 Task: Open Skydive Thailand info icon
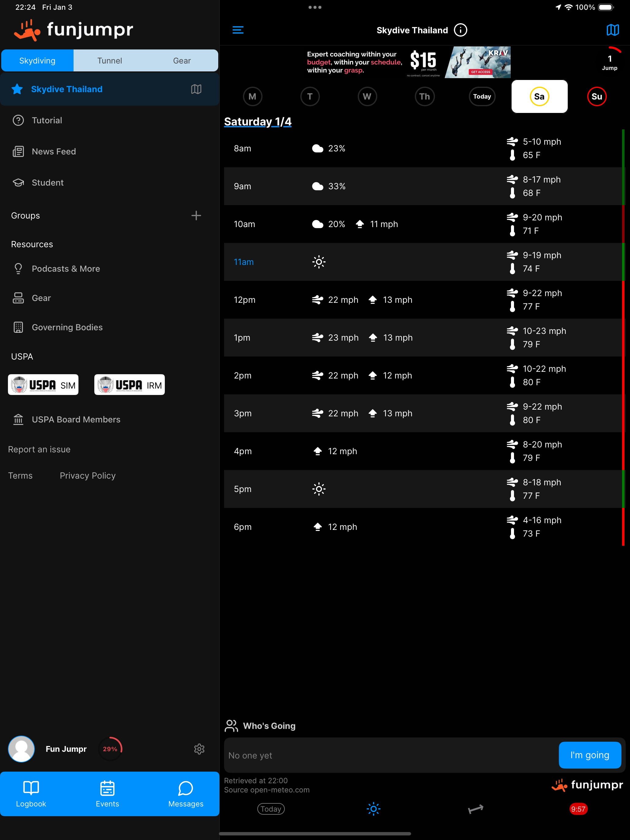tap(460, 30)
